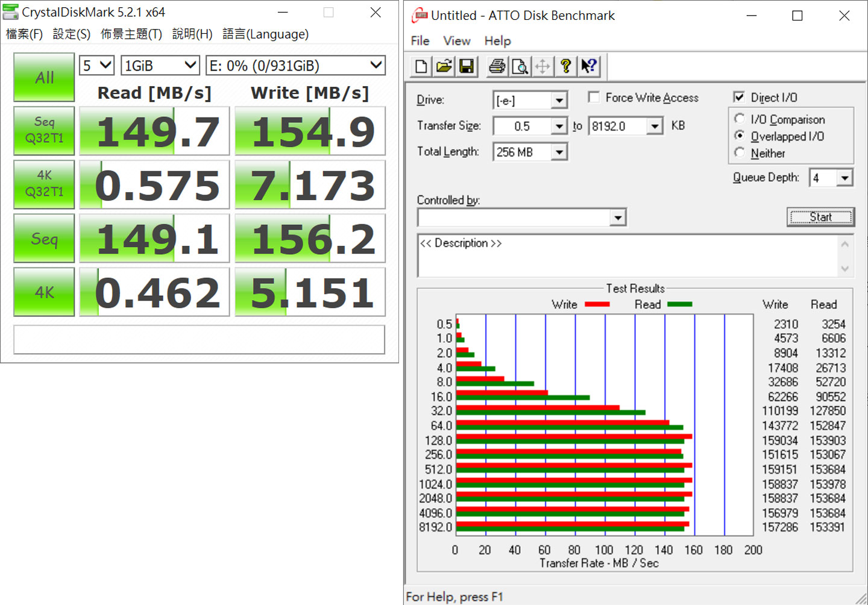Click the green Read legend swatch
This screenshot has width=868, height=605.
pyautogui.click(x=680, y=304)
